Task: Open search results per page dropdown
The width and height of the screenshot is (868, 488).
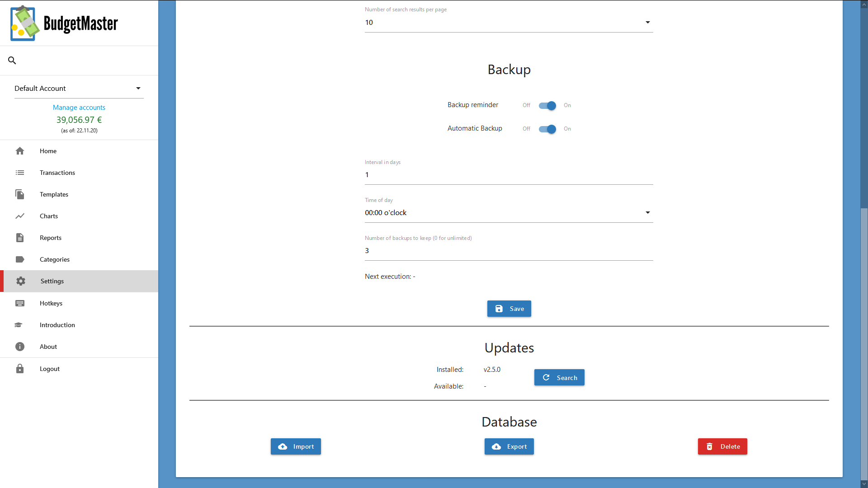Action: tap(509, 22)
